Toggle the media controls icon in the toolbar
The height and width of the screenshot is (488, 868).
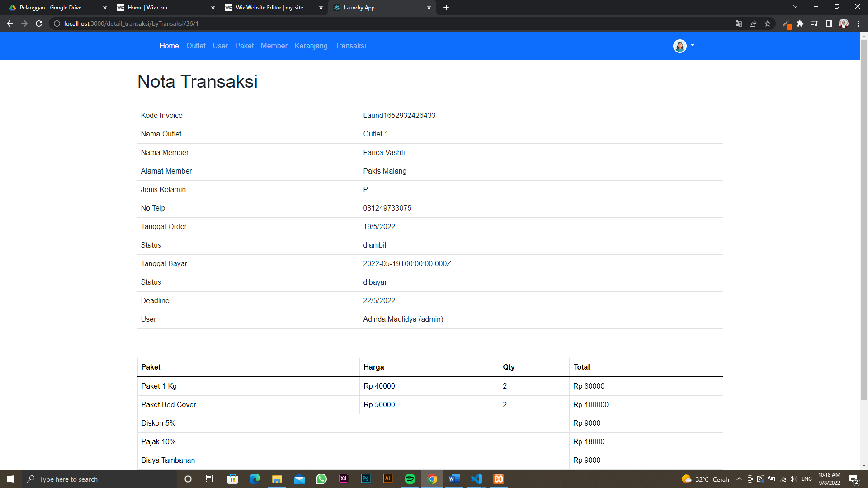pyautogui.click(x=815, y=23)
